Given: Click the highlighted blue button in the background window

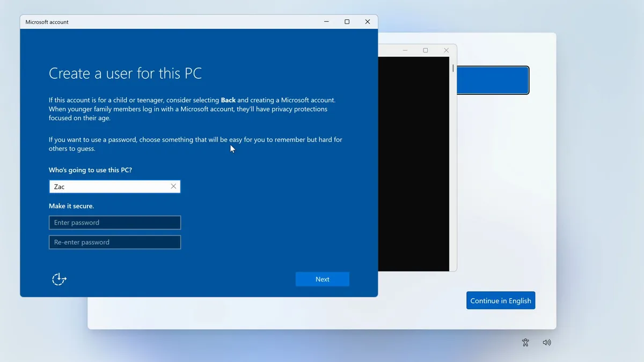Looking at the screenshot, I should click(x=493, y=80).
